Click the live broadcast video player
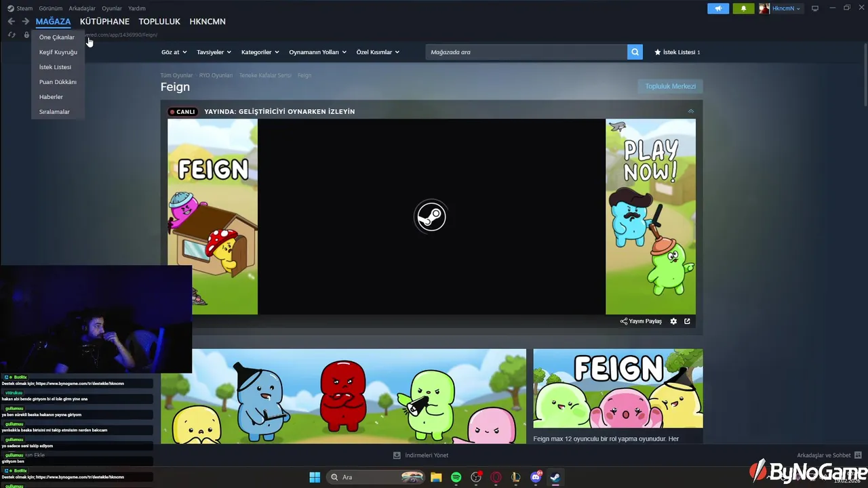868x488 pixels. point(431,217)
